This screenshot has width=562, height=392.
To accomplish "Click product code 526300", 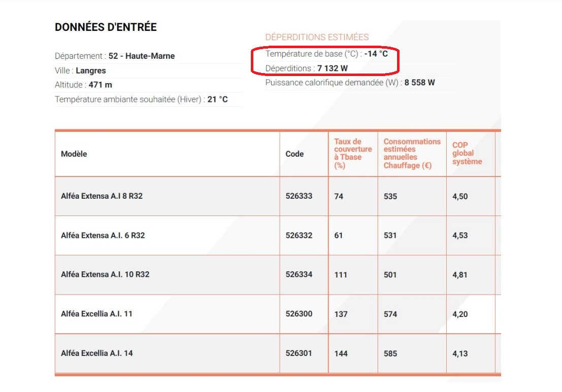I will (299, 314).
